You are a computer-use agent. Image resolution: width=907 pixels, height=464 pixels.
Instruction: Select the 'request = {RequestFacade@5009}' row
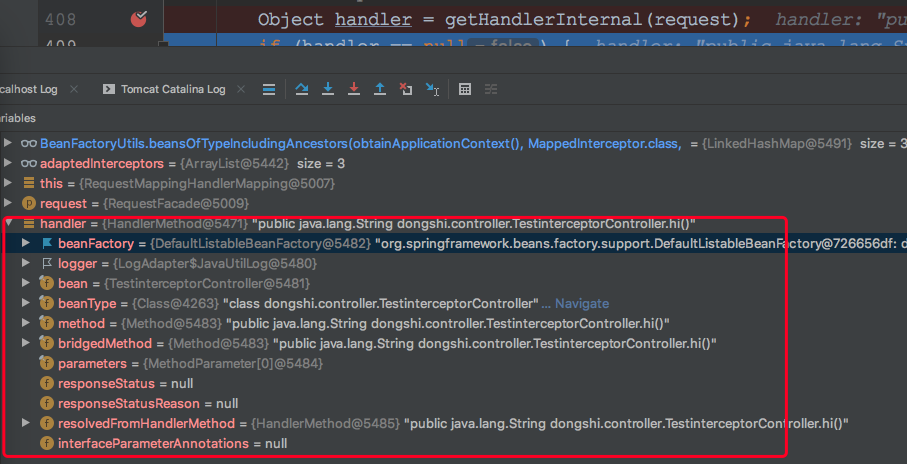click(x=454, y=204)
